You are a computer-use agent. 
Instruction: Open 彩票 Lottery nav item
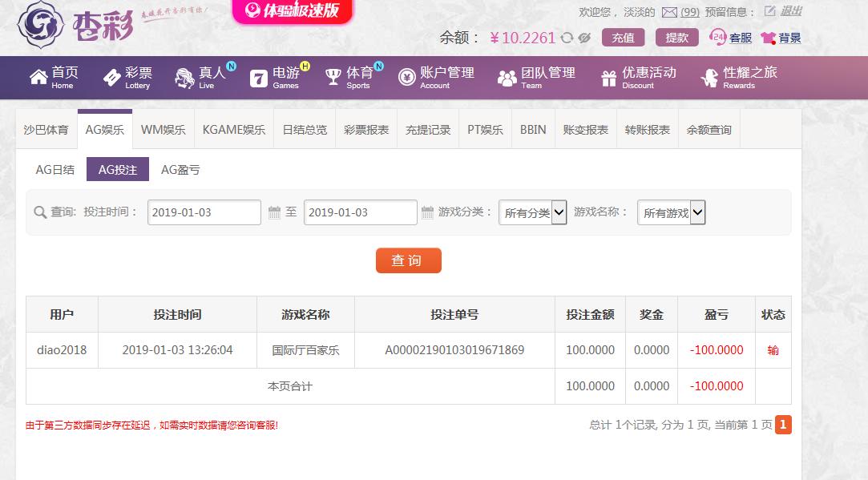tap(128, 78)
